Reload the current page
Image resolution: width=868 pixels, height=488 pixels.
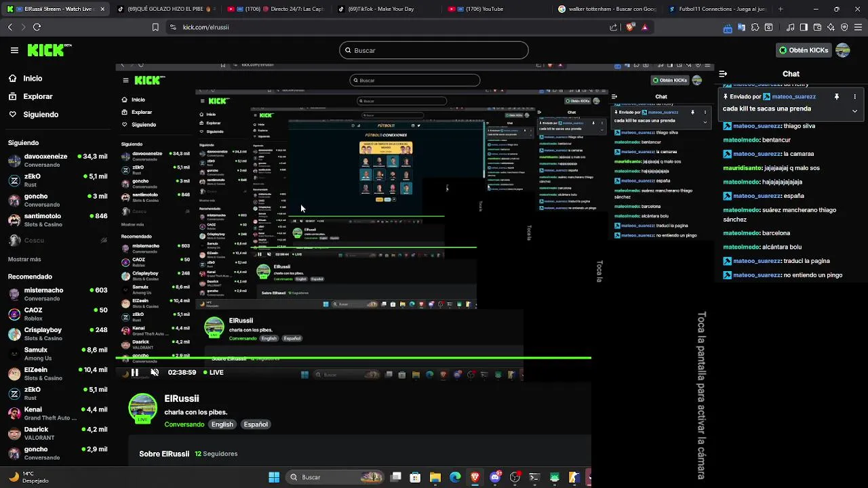click(x=37, y=27)
